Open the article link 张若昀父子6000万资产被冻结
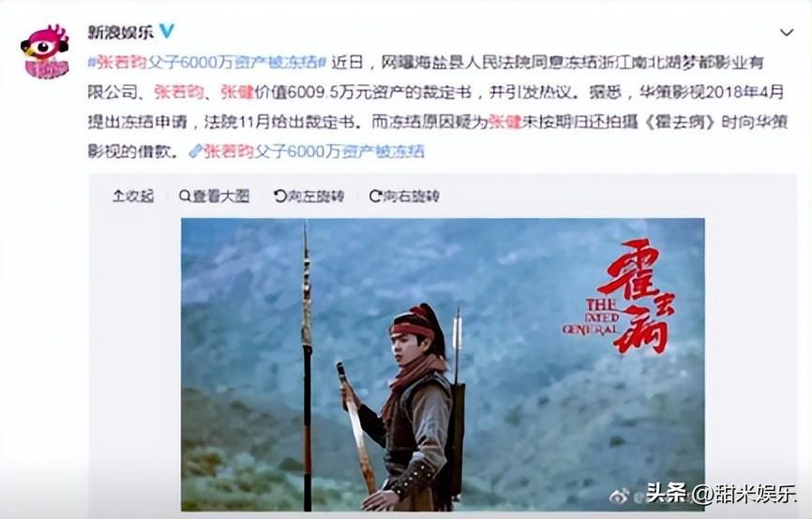This screenshot has width=812, height=519. click(x=314, y=151)
